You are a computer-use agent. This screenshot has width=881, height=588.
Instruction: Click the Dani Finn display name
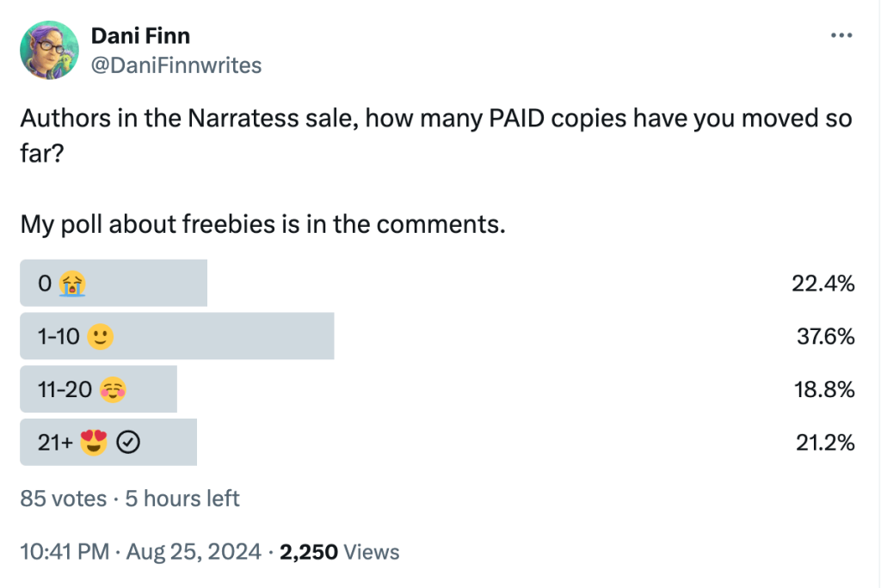(x=140, y=35)
